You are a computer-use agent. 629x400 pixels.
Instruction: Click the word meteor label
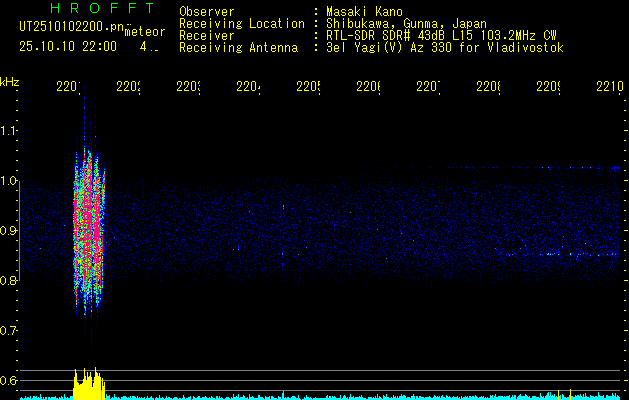145,32
